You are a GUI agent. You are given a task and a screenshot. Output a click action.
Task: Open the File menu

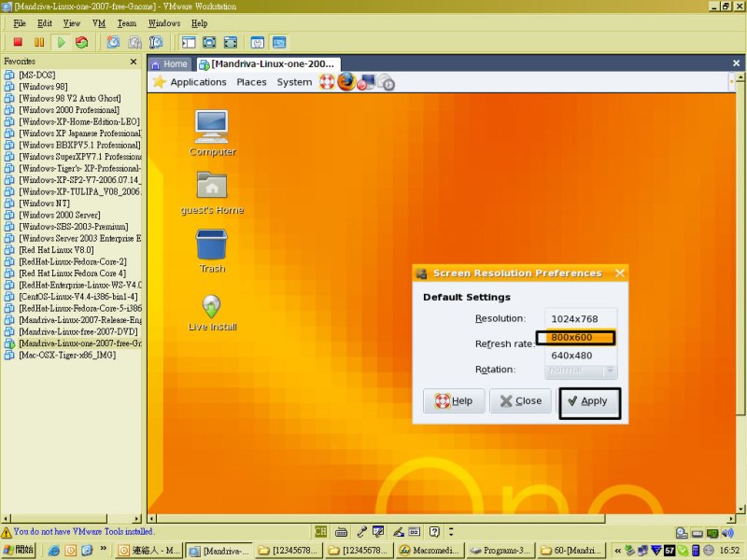[20, 22]
